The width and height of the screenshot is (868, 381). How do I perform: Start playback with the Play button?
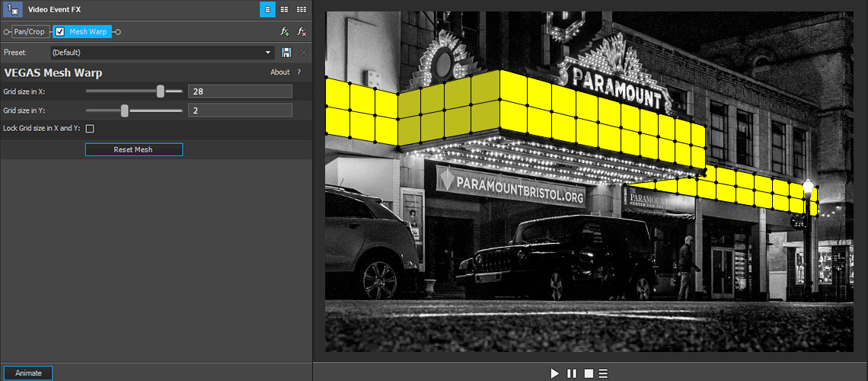click(555, 373)
